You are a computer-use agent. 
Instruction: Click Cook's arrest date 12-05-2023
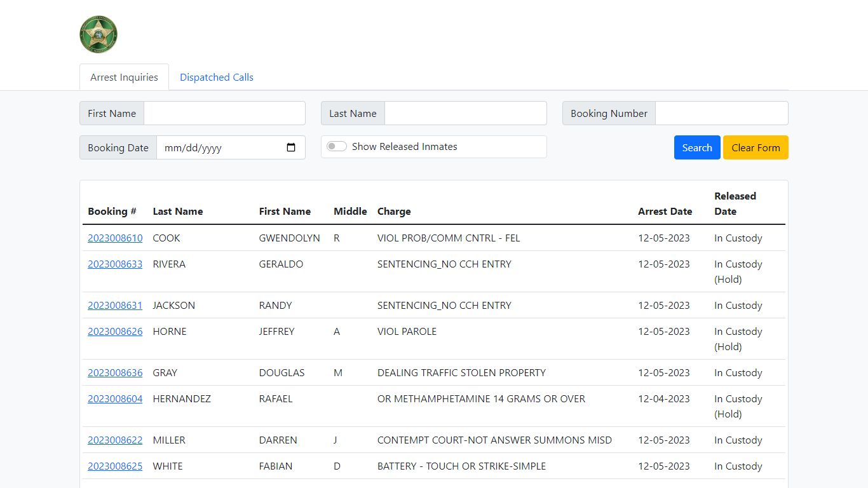coord(664,238)
